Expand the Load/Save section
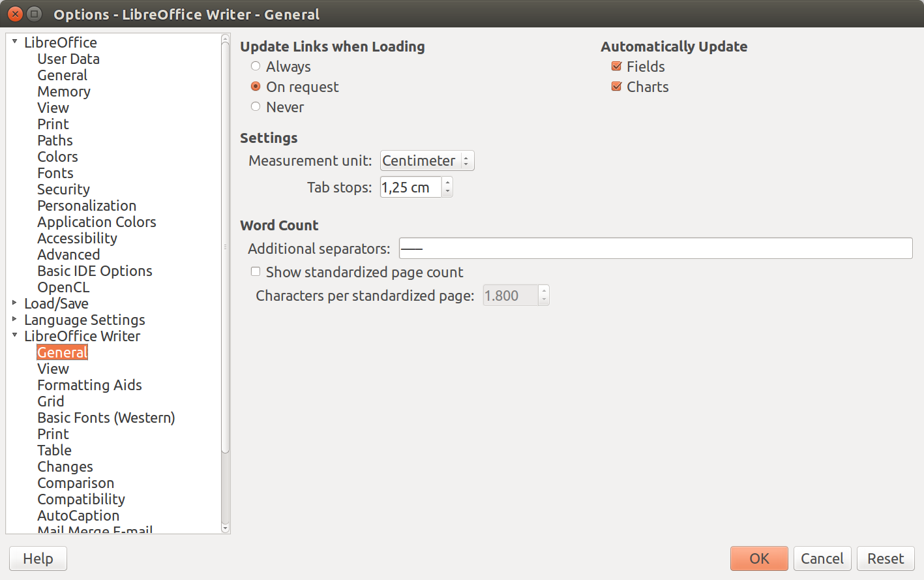 14,303
